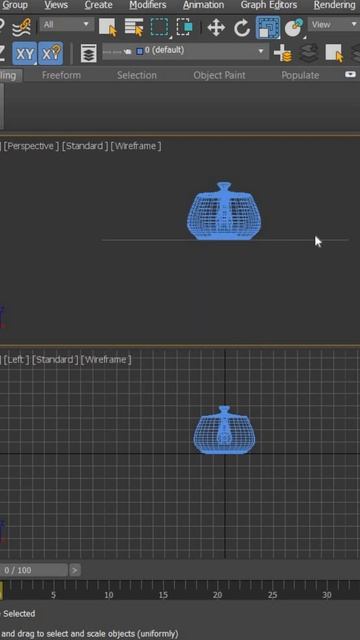Toggle Window/Crossing selection mode

tap(185, 27)
